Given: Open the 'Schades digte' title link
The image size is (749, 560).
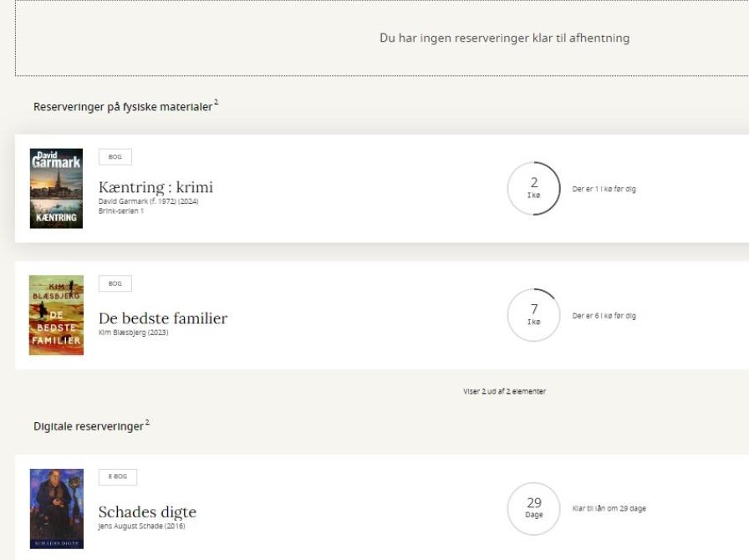Looking at the screenshot, I should [148, 512].
